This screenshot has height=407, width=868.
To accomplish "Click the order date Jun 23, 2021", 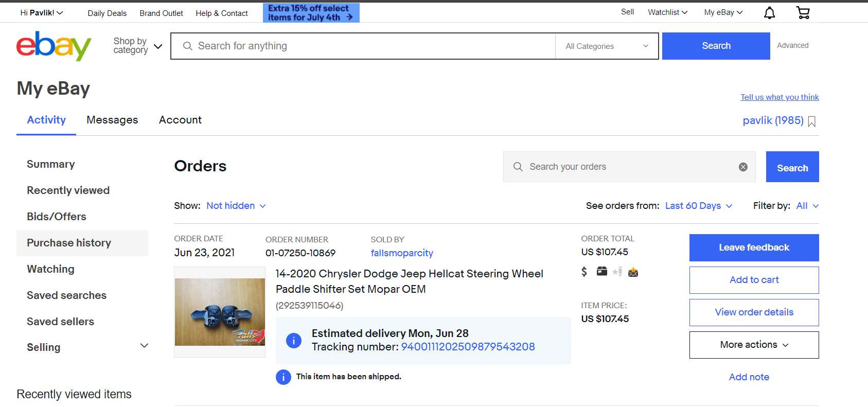I will point(204,253).
